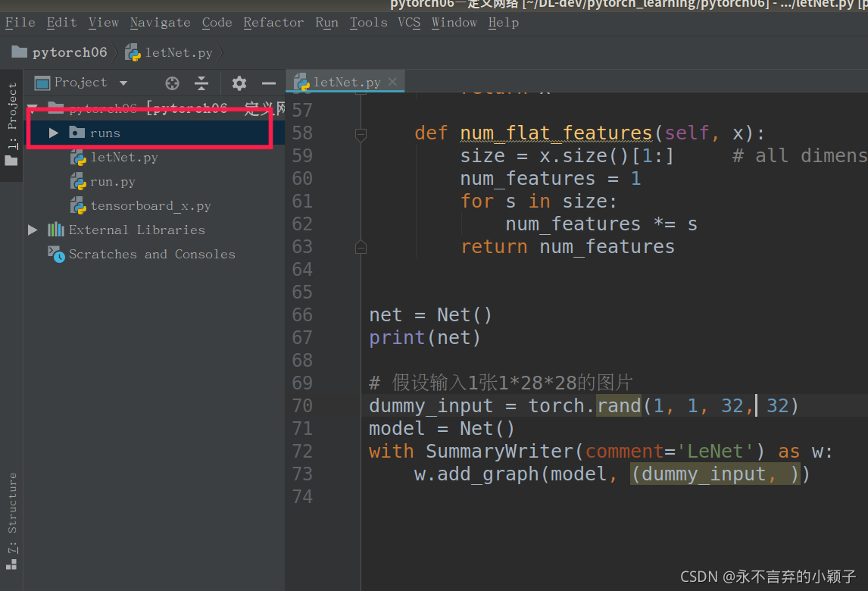Click 'rand' in torch.rand call
The image size is (868, 591).
[x=619, y=406]
